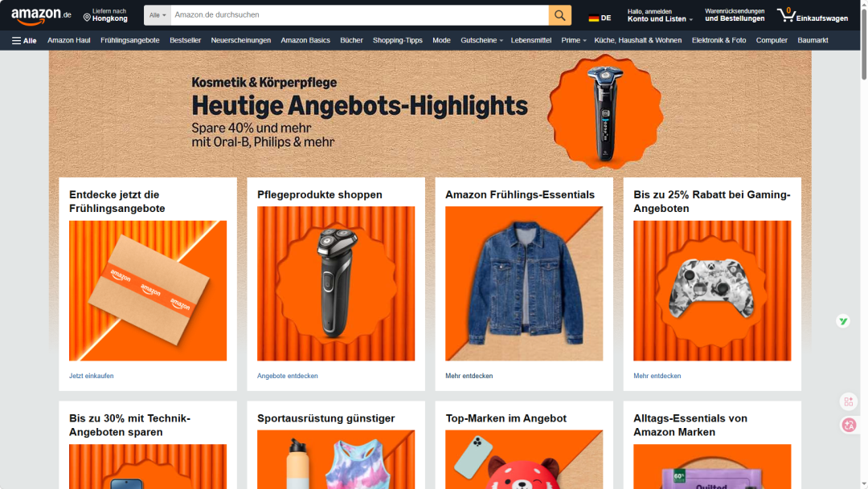The height and width of the screenshot is (489, 868).
Task: Open the Prime navigation dropdown
Action: [574, 40]
